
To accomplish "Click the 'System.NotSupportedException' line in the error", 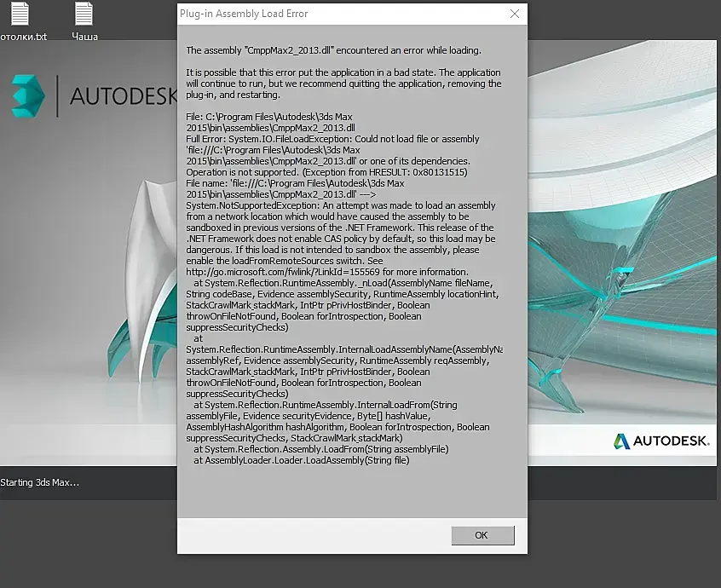I will [x=341, y=205].
